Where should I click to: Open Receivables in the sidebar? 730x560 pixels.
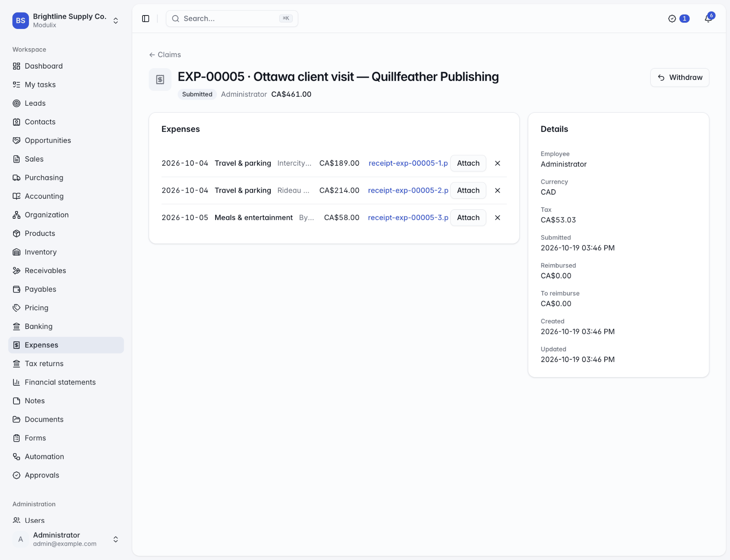click(66, 271)
